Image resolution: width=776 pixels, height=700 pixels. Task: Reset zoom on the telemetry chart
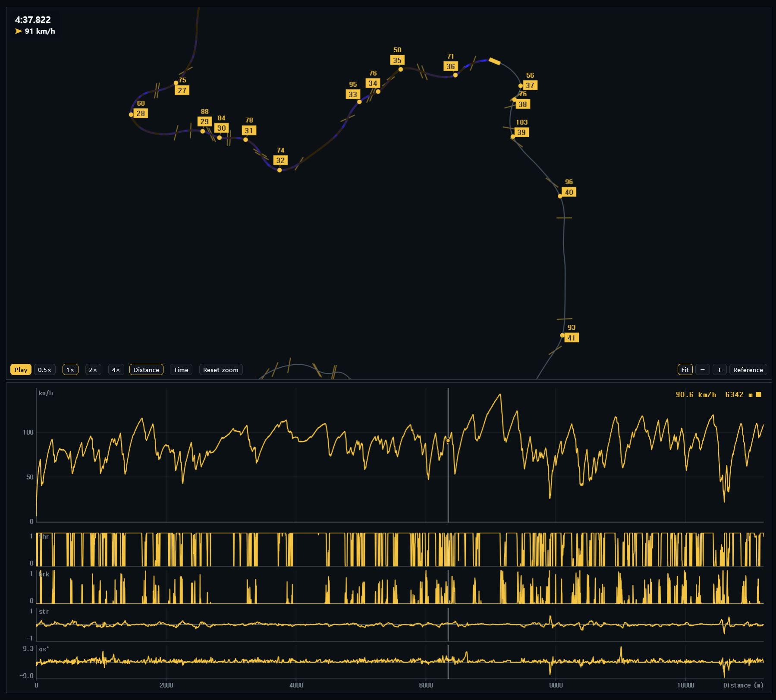coord(221,369)
